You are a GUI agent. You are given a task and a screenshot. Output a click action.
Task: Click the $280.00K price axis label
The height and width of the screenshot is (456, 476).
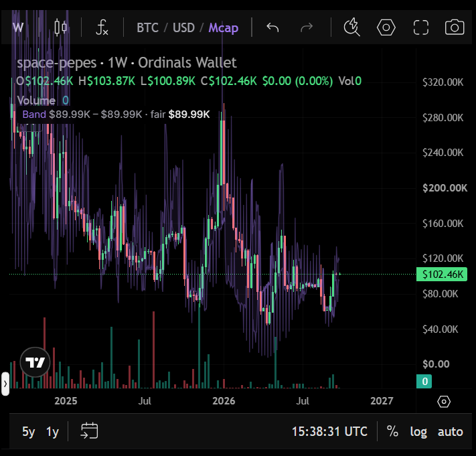pyautogui.click(x=443, y=117)
